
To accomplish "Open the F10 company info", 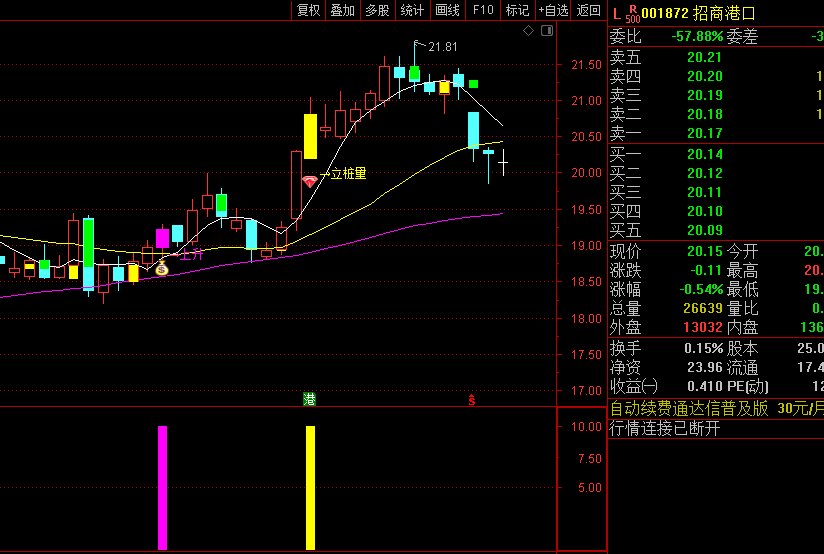I will (483, 10).
